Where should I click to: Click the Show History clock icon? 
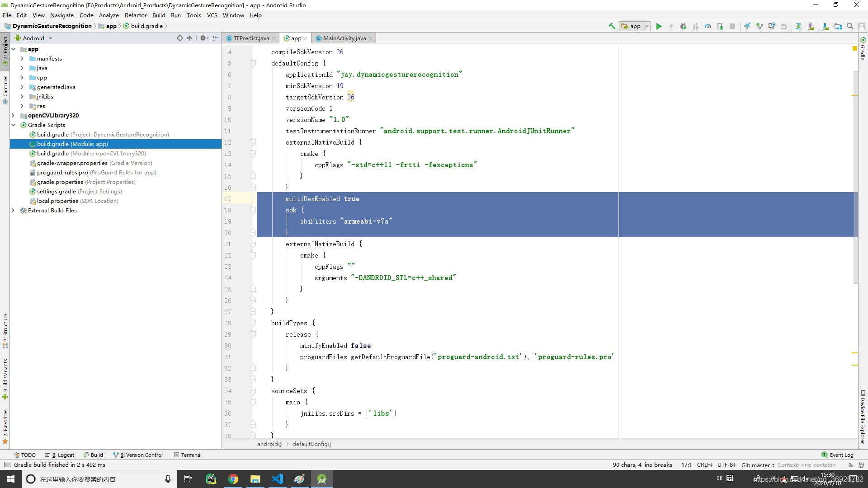coord(772,26)
